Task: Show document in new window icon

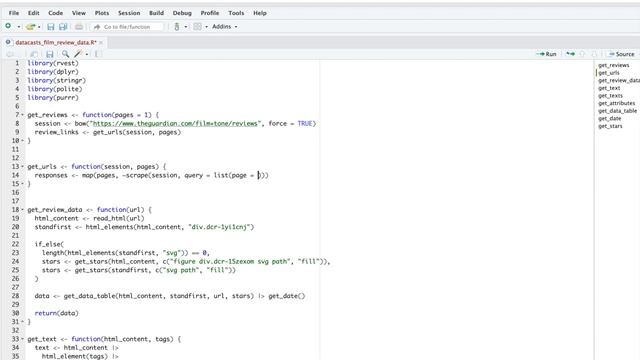Action: [34, 54]
